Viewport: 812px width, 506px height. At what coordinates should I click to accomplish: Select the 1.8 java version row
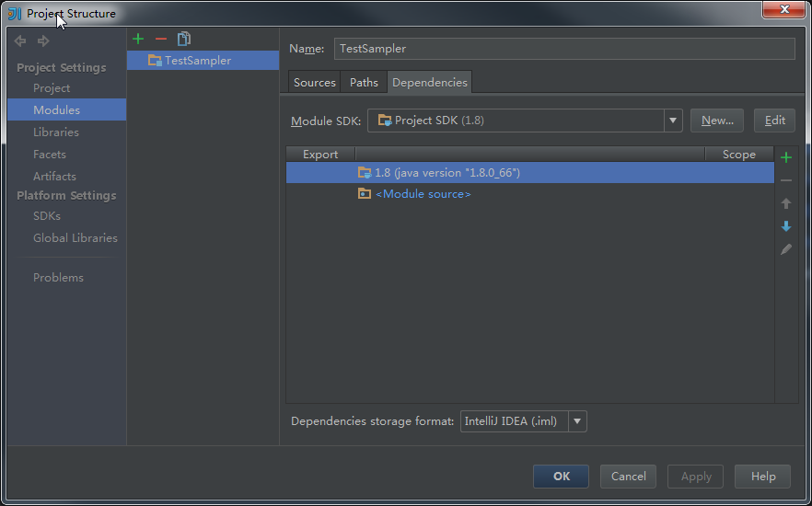coord(530,173)
